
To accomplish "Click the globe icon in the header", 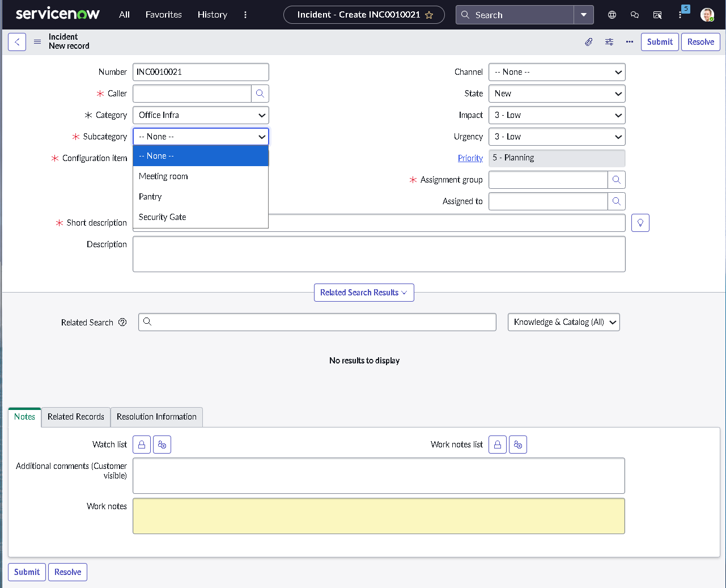I will (612, 15).
